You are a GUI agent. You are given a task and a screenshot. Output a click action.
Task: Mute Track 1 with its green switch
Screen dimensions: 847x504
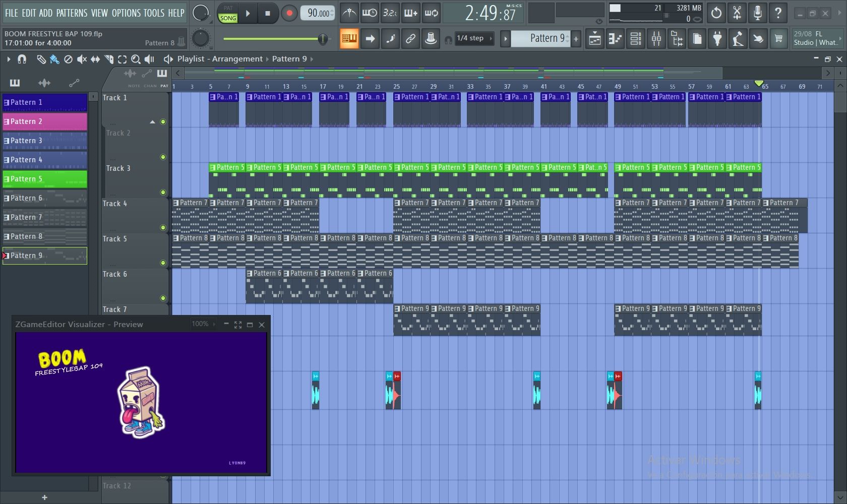(x=163, y=121)
